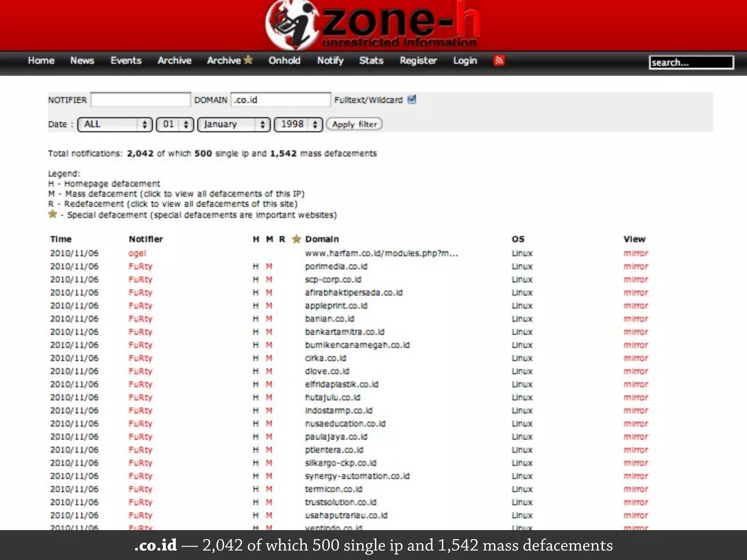Select domain text paulajaya.co.id

(x=336, y=437)
